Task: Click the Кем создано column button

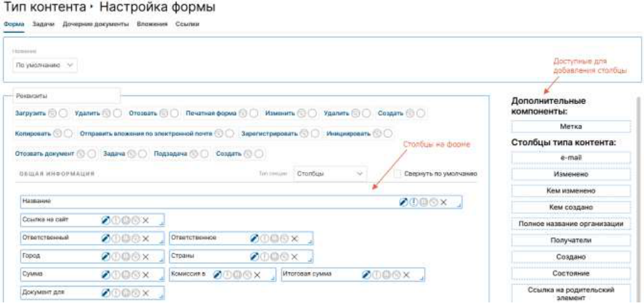Action: click(571, 208)
